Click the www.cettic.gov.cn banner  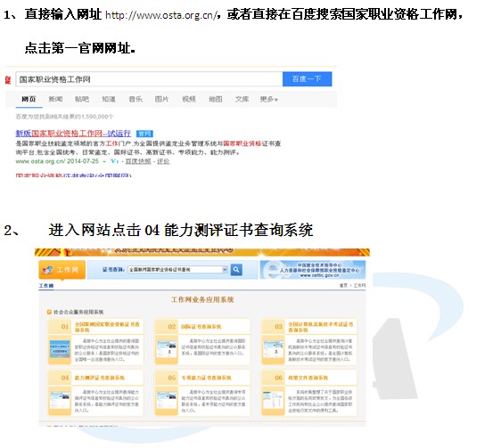point(313,270)
